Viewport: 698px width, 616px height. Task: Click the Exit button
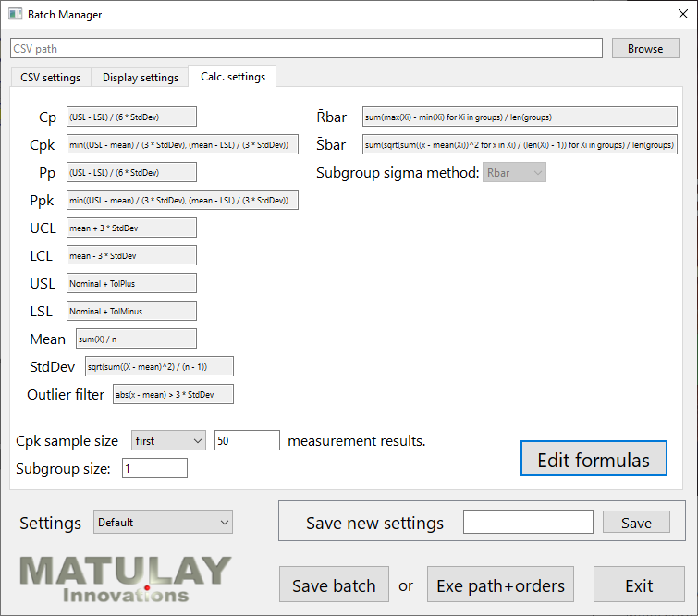pos(639,585)
